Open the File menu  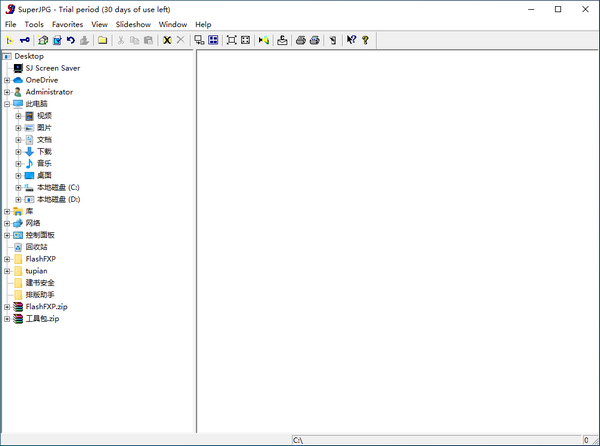click(11, 24)
